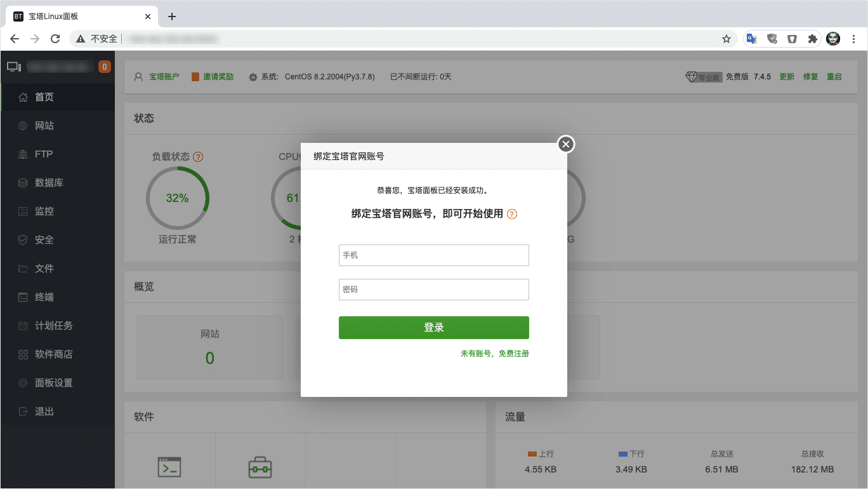Screen dimensions: 868x489
Task: Open 计划任务 in the sidebar
Action: pos(58,326)
